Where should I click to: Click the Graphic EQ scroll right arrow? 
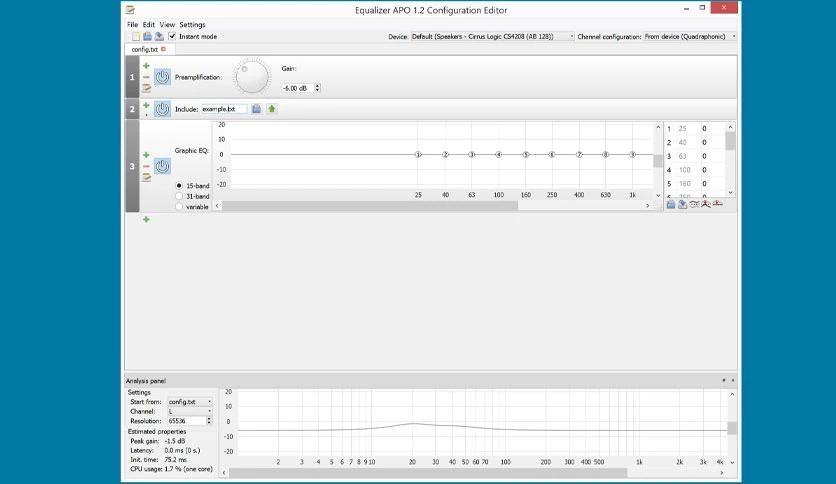(x=648, y=206)
